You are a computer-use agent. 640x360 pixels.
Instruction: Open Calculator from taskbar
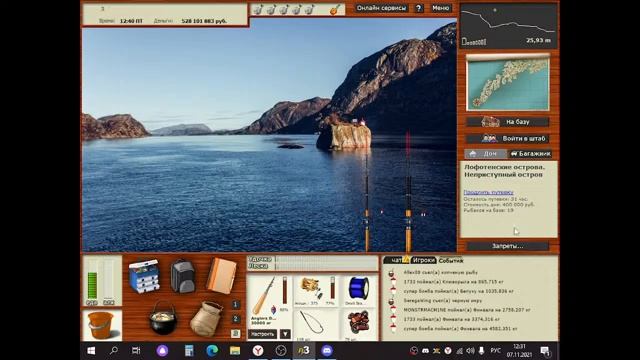189,351
